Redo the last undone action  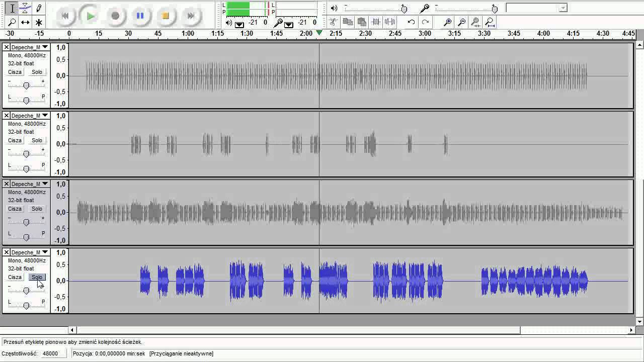click(425, 22)
